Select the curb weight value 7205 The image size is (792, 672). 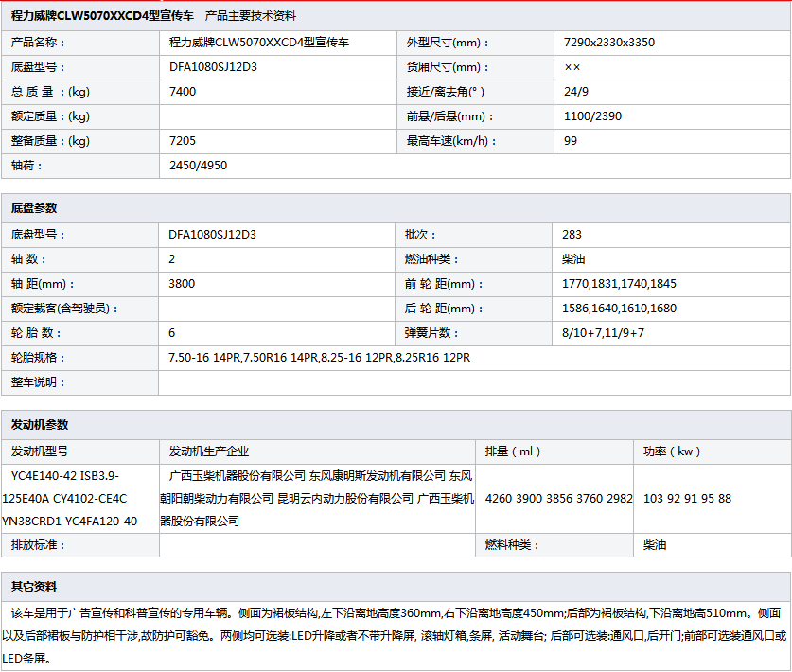click(x=183, y=141)
